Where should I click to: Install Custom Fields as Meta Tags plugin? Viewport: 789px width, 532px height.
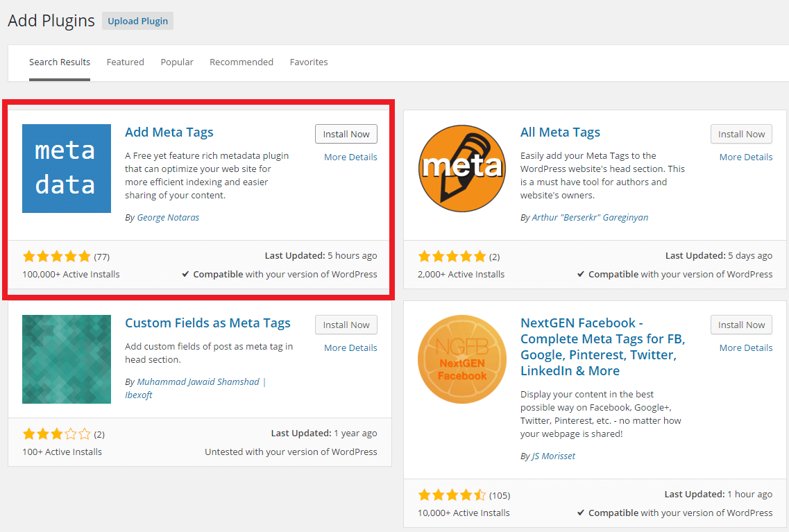(346, 325)
